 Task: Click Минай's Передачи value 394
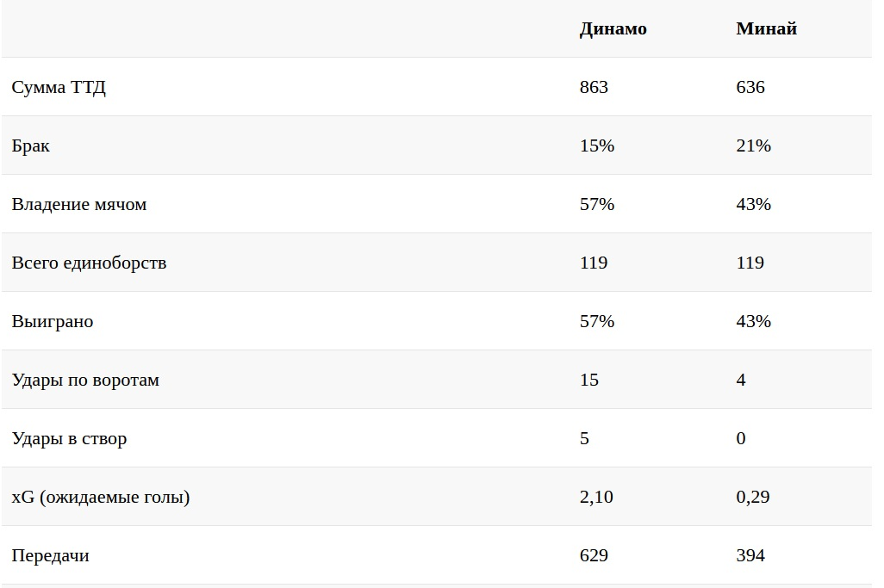click(x=750, y=555)
